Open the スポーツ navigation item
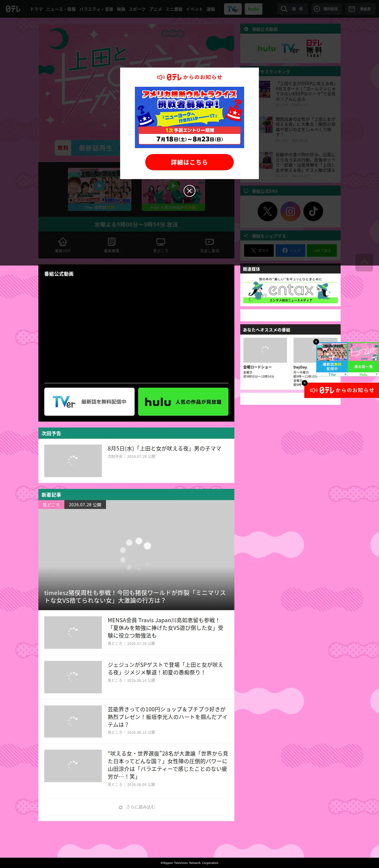 tap(137, 9)
